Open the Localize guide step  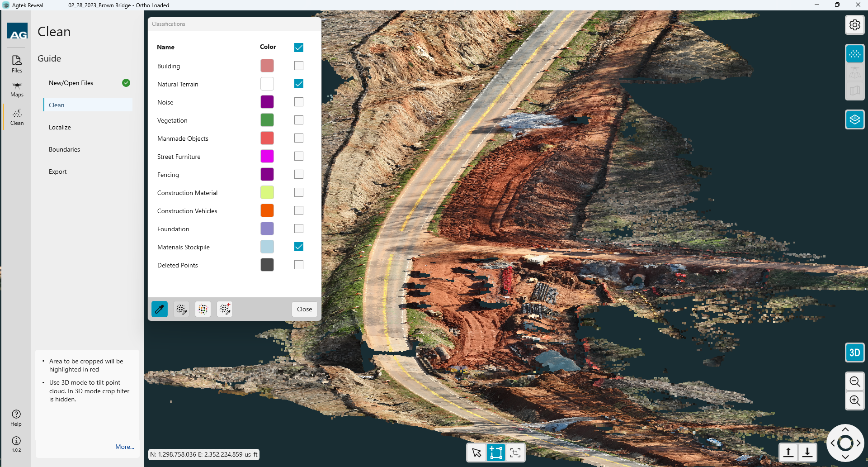point(60,127)
